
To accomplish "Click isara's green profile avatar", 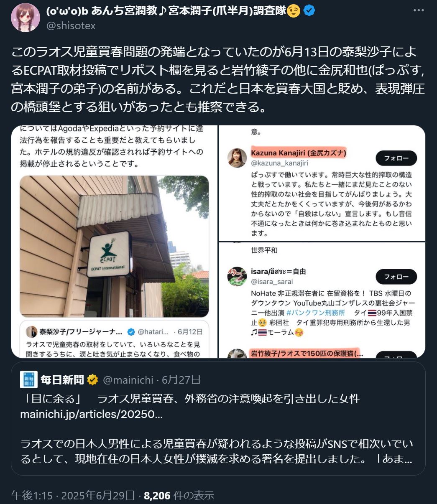I will pos(237,276).
